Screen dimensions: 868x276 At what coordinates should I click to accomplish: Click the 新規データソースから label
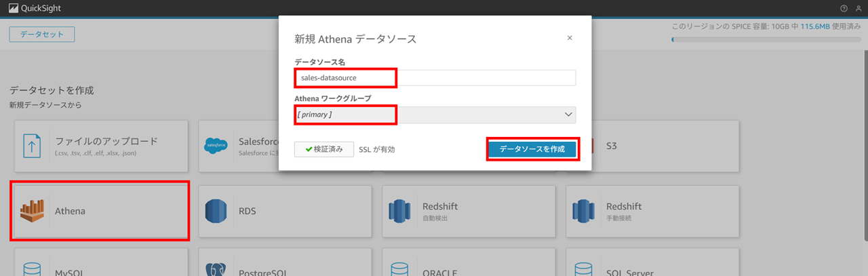[45, 105]
